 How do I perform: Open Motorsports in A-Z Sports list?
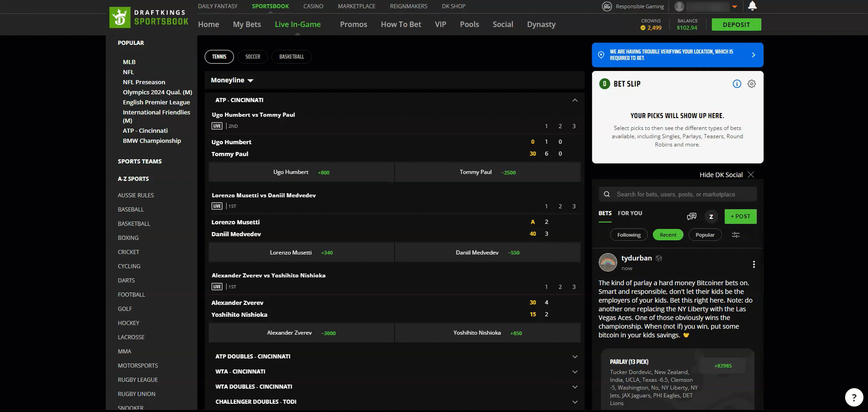click(x=138, y=365)
